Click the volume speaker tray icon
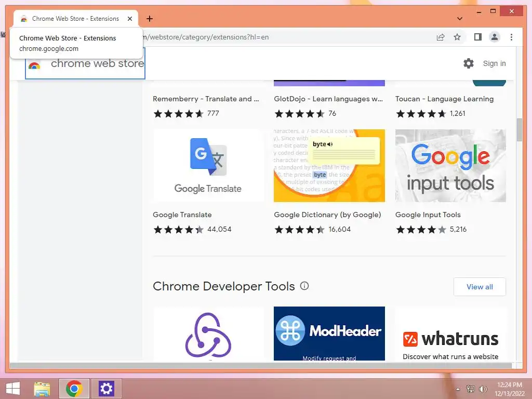The image size is (532, 399). pyautogui.click(x=483, y=389)
